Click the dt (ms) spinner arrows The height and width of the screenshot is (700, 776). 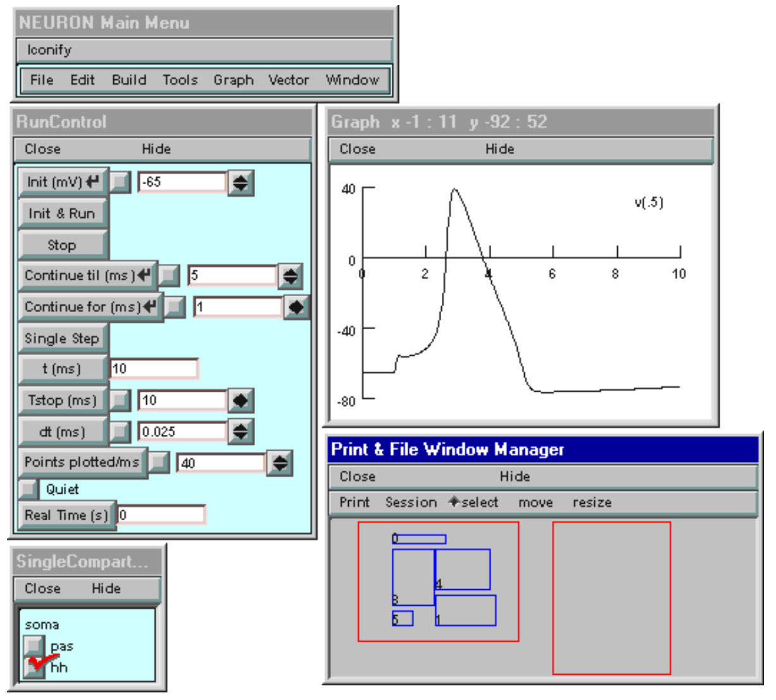[241, 432]
